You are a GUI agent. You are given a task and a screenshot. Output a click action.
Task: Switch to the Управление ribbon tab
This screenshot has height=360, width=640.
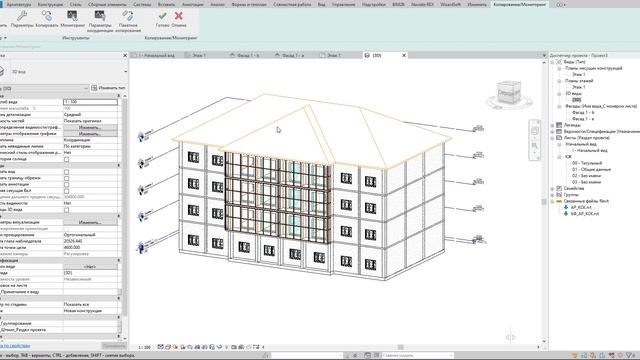coord(343,4)
